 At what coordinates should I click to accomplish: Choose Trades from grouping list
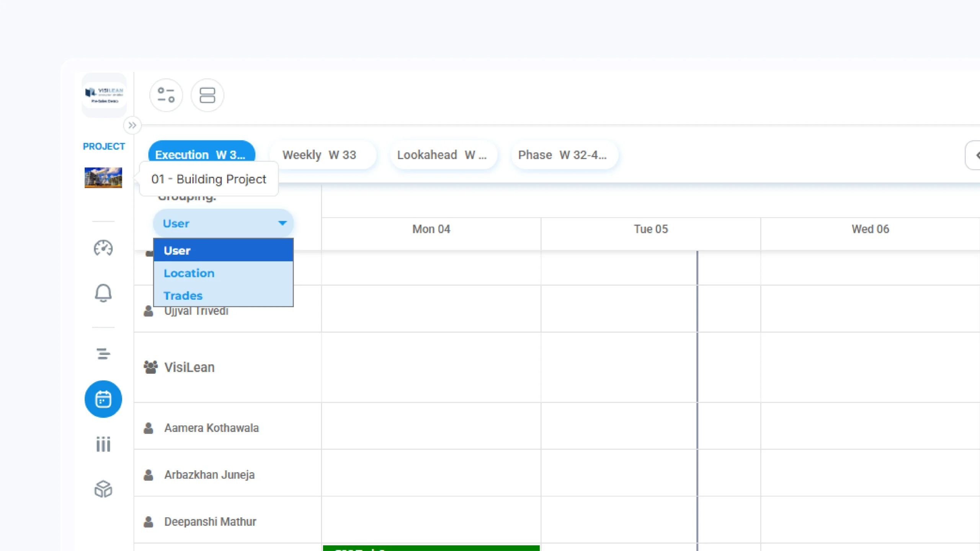(183, 296)
